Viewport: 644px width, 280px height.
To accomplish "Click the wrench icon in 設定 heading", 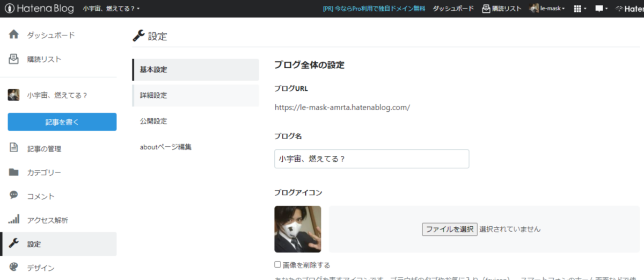I will (138, 36).
